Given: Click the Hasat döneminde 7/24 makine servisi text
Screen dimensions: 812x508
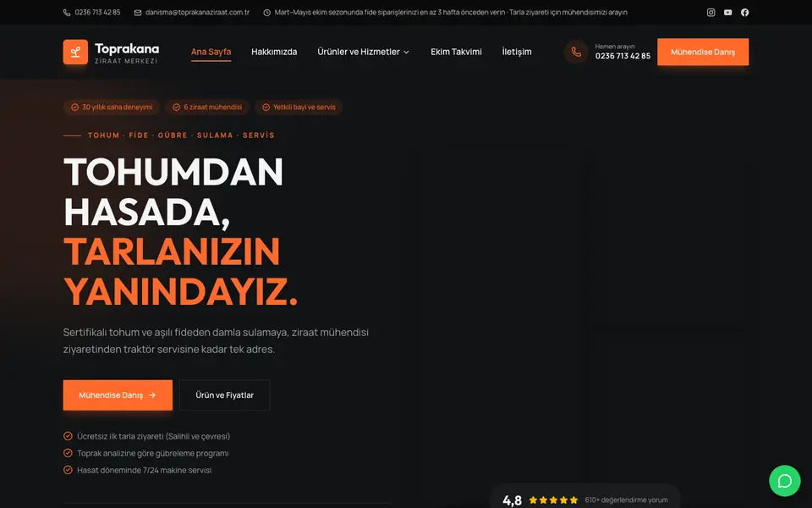Looking at the screenshot, I should pos(144,470).
